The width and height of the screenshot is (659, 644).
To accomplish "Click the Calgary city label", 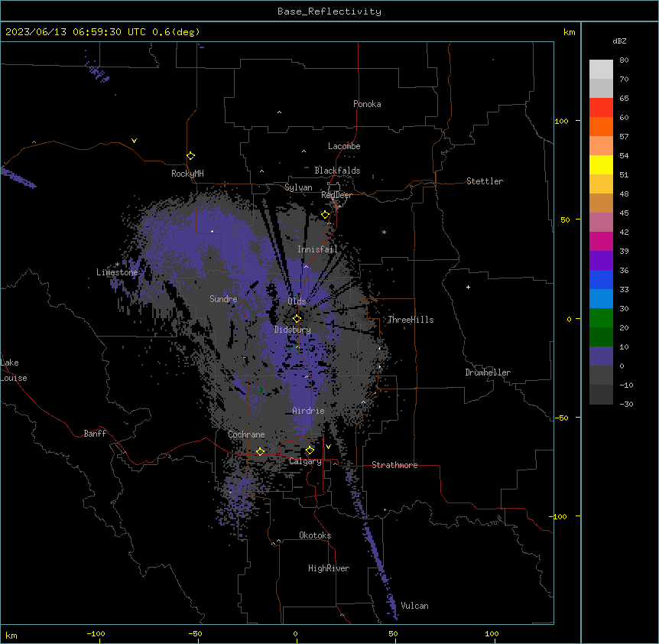I will (305, 461).
